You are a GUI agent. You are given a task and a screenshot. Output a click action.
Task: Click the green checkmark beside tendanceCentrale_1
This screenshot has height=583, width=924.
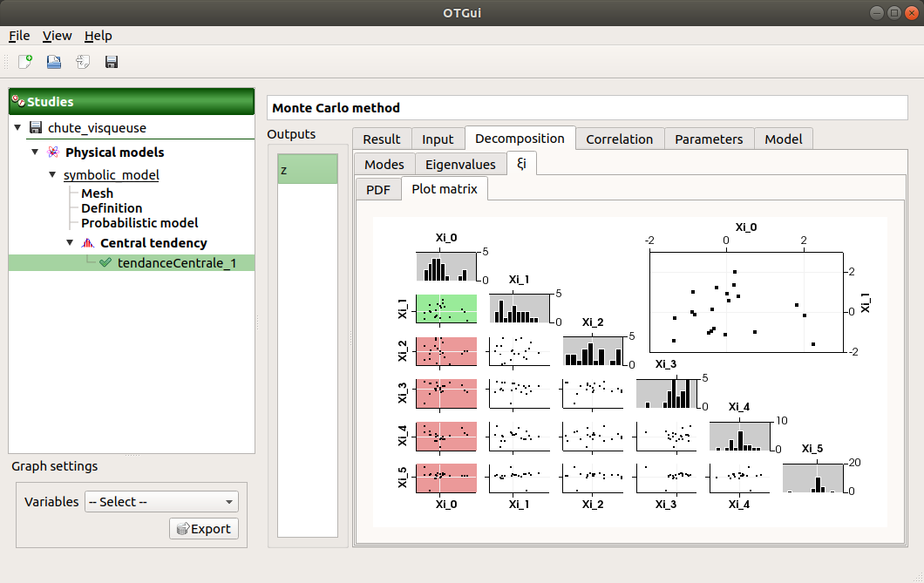click(x=105, y=262)
